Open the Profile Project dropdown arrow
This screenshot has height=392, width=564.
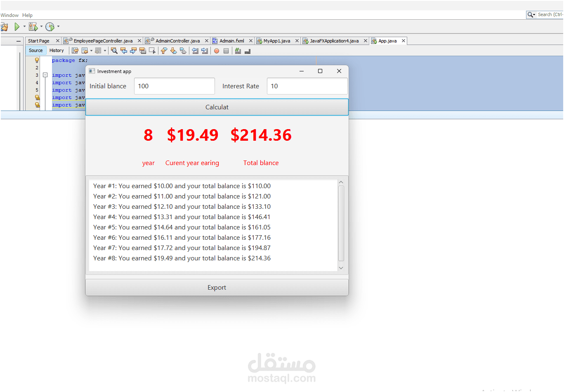tap(58, 27)
